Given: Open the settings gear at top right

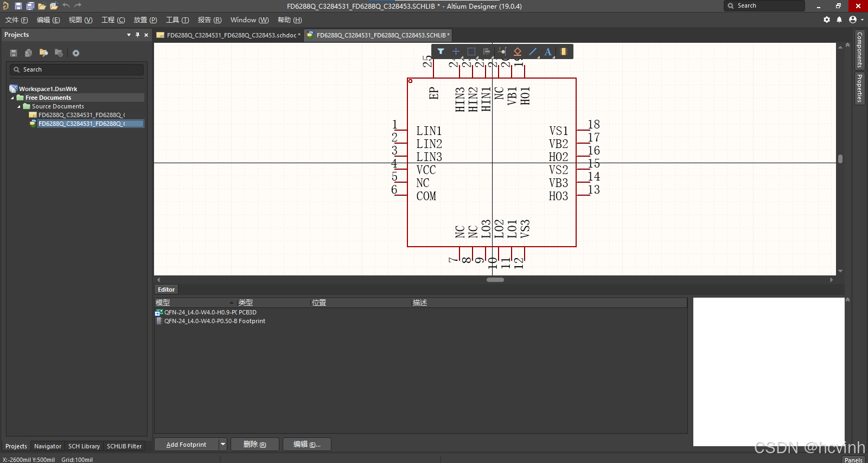Looking at the screenshot, I should [x=827, y=20].
